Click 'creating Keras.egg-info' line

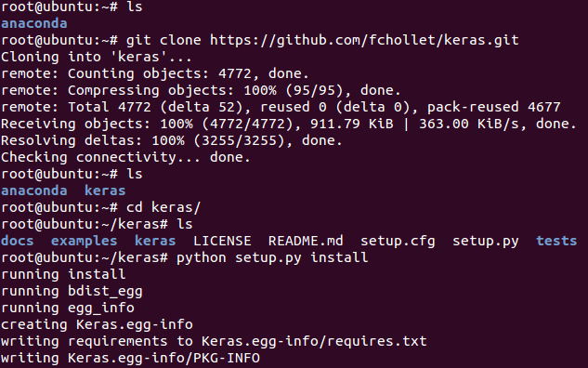click(97, 325)
